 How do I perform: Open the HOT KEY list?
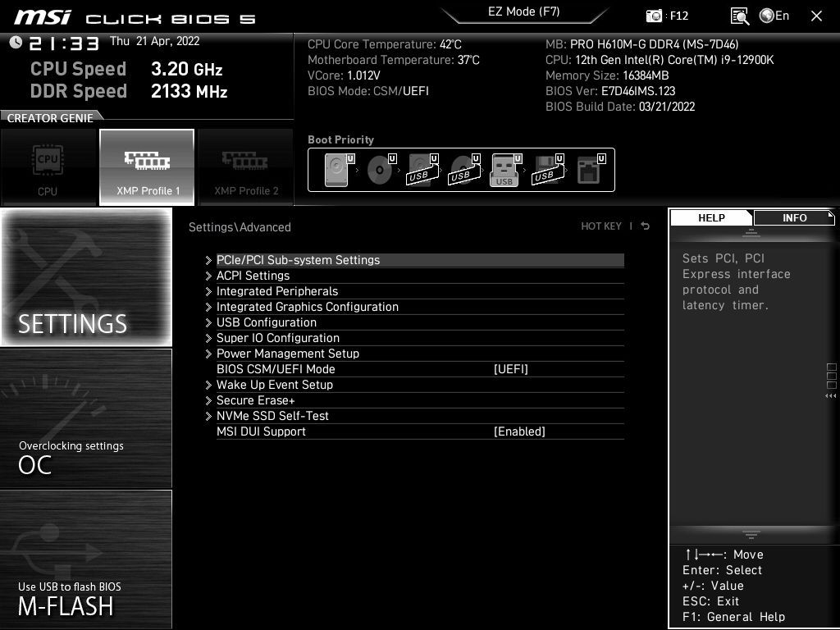(x=601, y=226)
